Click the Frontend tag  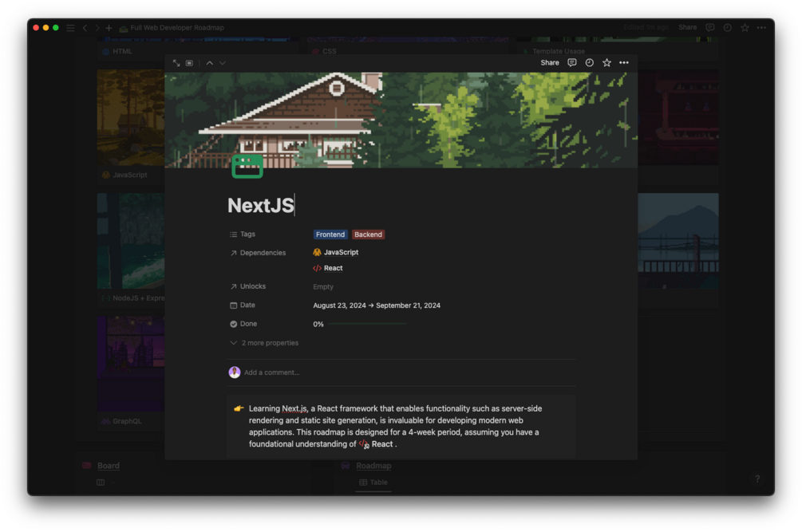[x=330, y=234]
